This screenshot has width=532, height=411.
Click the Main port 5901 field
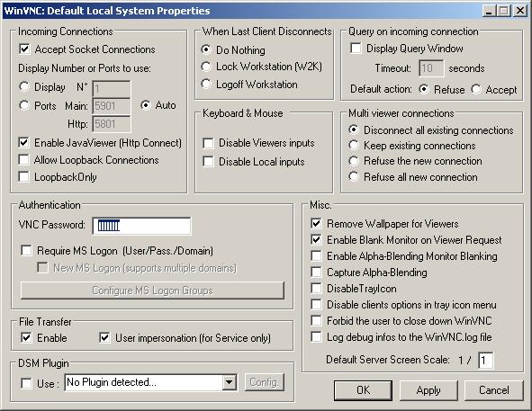click(112, 106)
